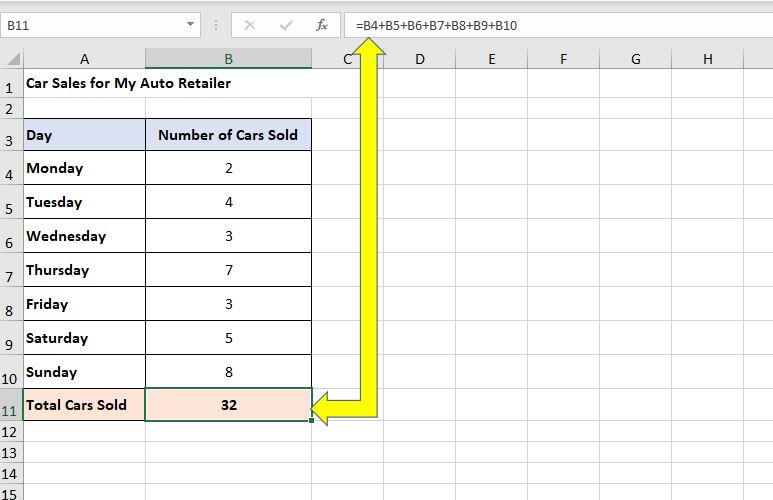773x500 pixels.
Task: Select column E header
Action: 492,59
